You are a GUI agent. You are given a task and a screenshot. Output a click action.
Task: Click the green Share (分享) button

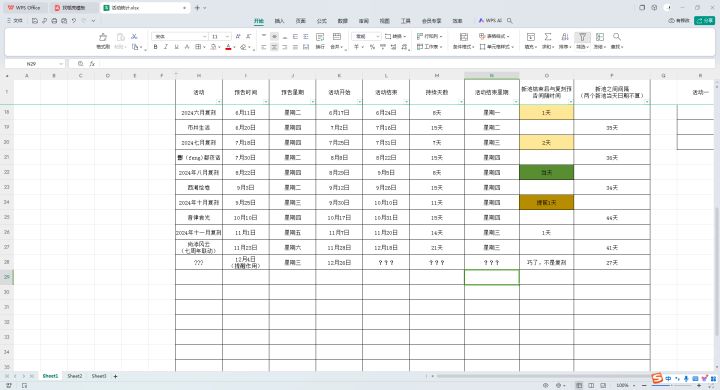point(704,21)
